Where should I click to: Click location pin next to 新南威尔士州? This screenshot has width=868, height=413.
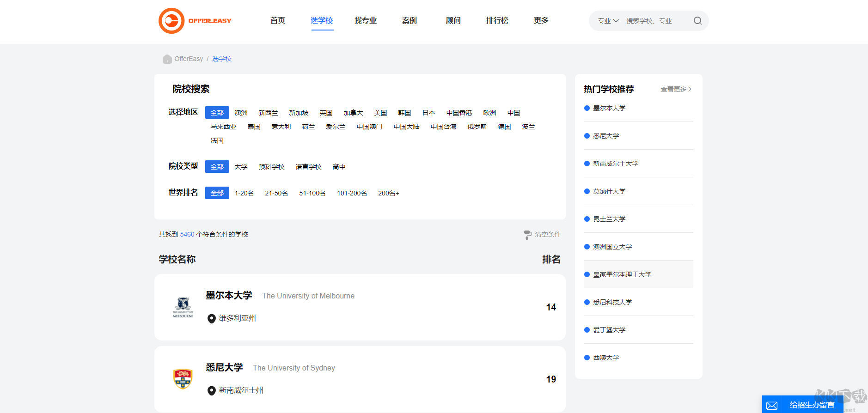tap(212, 391)
